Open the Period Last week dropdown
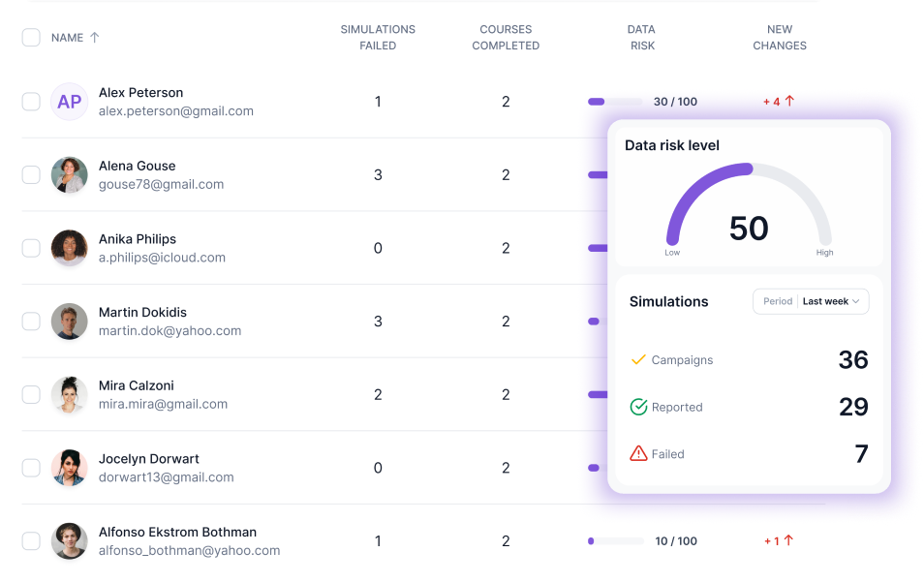 click(811, 301)
